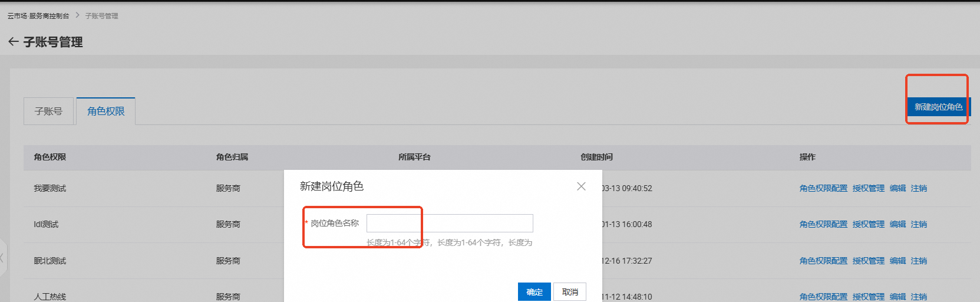Expand the collapsed side panel handle
The height and width of the screenshot is (302, 980).
[3, 258]
